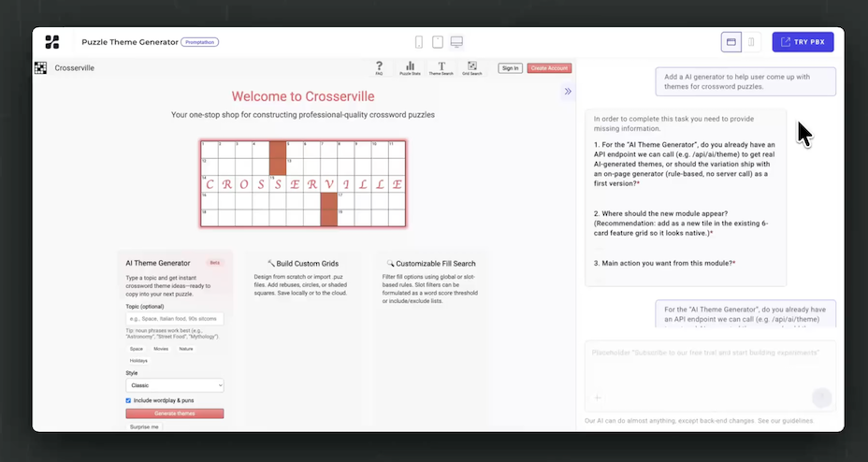
Task: Click the Welcome to Crosserville heading
Action: point(303,96)
